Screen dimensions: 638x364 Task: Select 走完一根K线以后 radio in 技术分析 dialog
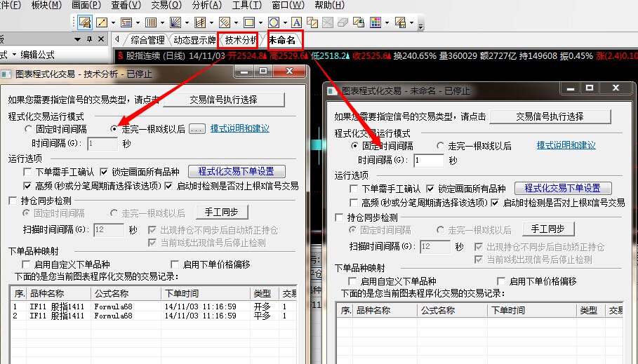[x=114, y=129]
